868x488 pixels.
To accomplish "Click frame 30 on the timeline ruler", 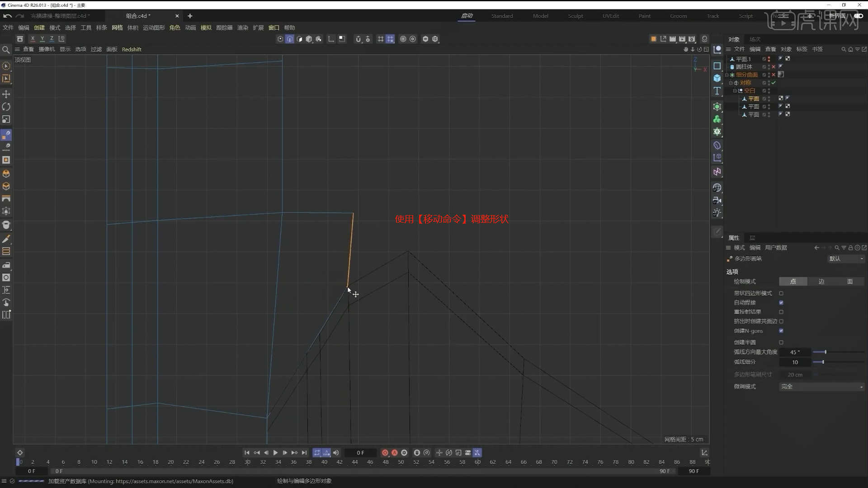I will click(247, 462).
